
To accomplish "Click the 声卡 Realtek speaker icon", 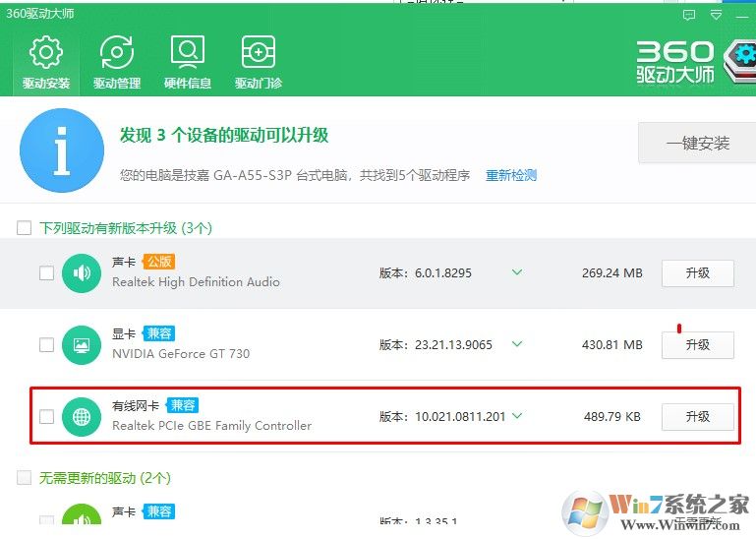I will pos(82,273).
